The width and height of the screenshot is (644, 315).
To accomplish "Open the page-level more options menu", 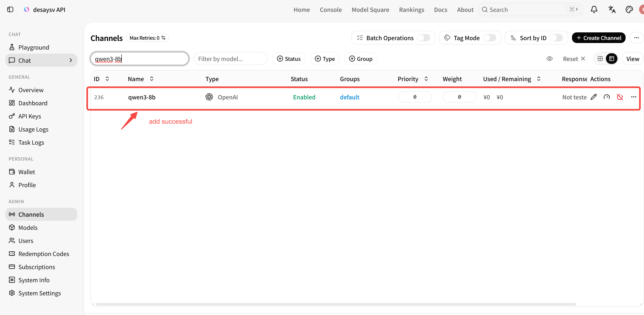I will click(636, 38).
